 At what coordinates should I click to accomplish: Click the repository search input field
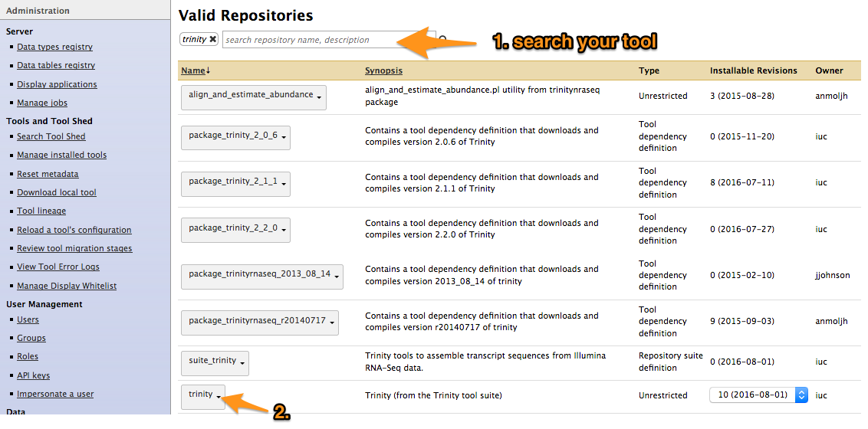pyautogui.click(x=329, y=40)
